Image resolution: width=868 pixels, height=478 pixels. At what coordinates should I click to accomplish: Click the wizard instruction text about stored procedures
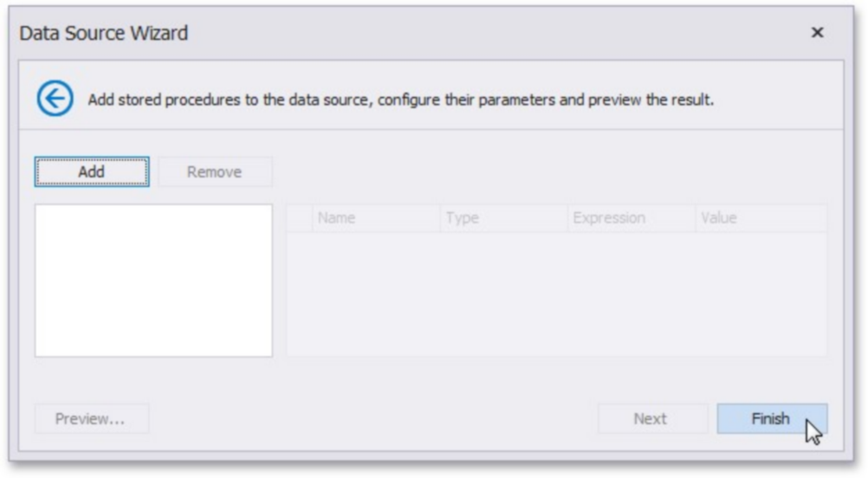347,100
